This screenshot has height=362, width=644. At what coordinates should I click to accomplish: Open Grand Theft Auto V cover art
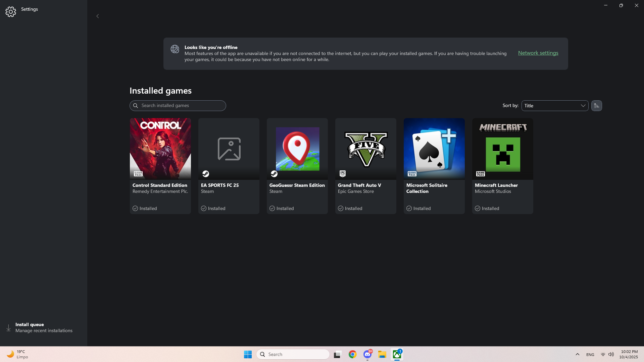click(x=366, y=149)
